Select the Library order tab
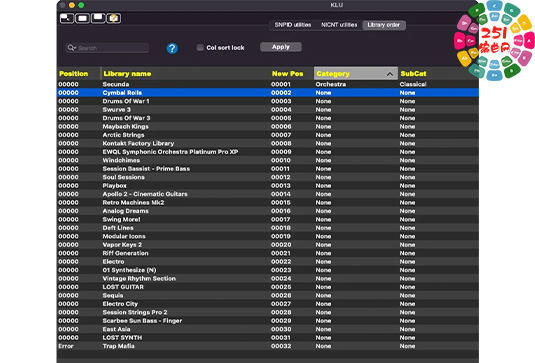 pos(384,25)
